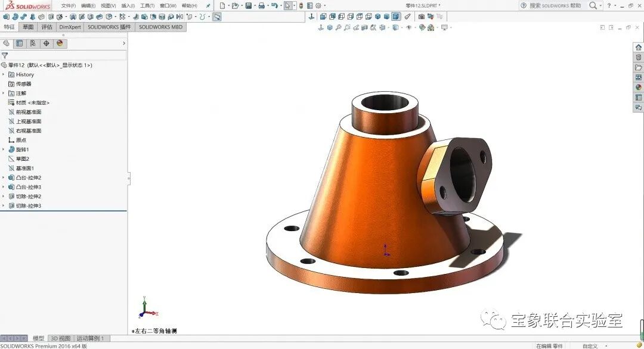
Task: Pin the menu bar with pushpin
Action: [x=208, y=6]
